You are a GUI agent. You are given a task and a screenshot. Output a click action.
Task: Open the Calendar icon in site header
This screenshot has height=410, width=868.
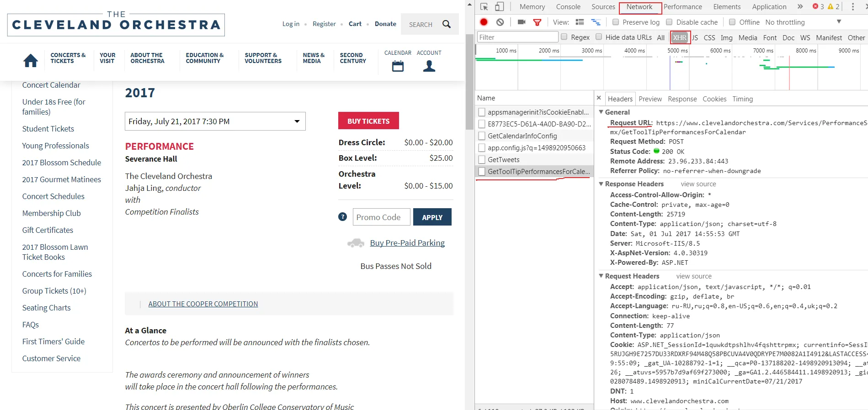point(398,67)
